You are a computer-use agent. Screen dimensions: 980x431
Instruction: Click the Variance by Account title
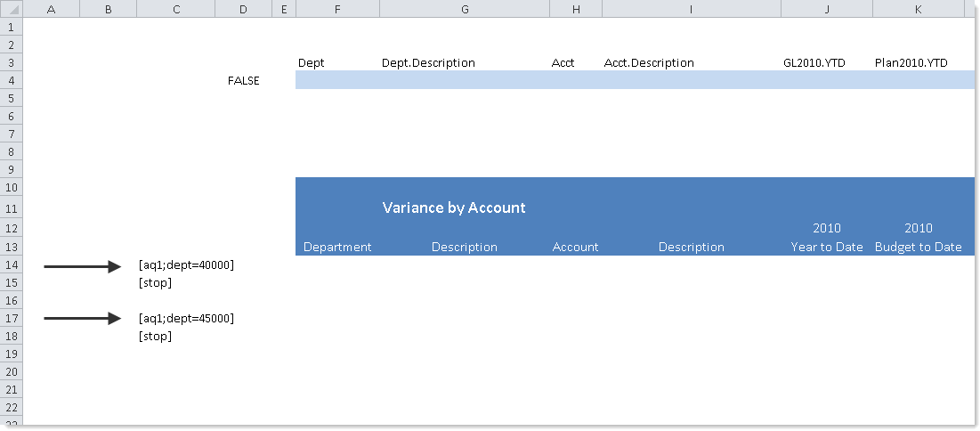point(454,208)
